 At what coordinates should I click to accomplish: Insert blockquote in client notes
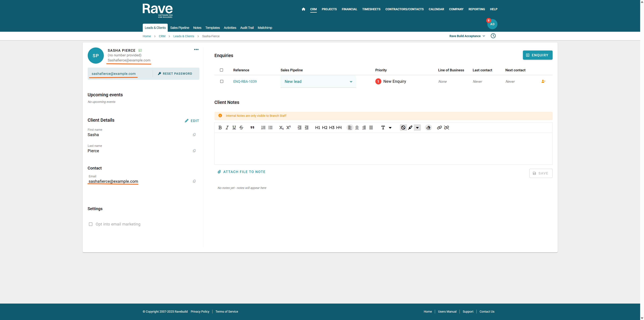tap(252, 128)
